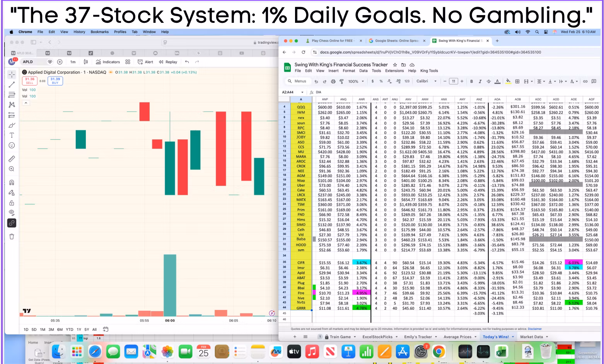Viewport: 604px width, 364px height.
Task: Select the crosshair cursor tool in TradingView
Action: 12,74
